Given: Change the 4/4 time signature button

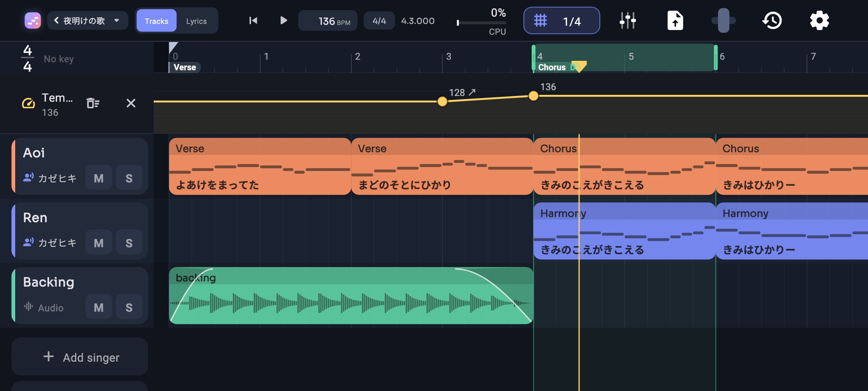Looking at the screenshot, I should (x=379, y=21).
